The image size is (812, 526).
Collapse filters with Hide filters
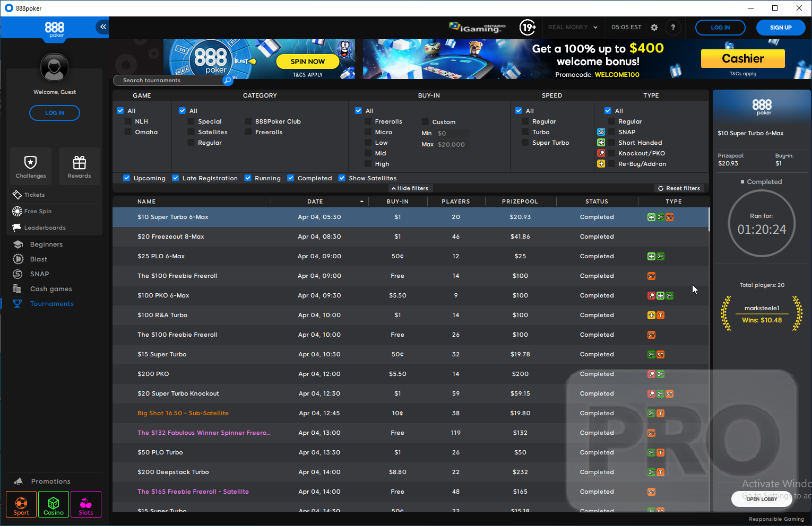pos(410,188)
